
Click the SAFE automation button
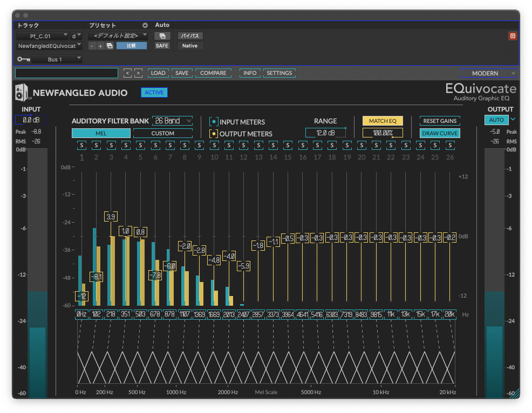coord(162,46)
